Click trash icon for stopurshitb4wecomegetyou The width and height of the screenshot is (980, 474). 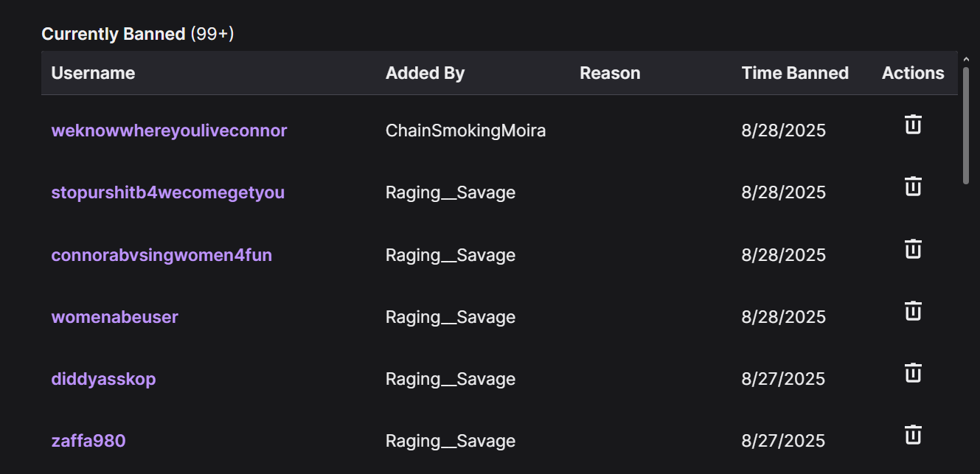click(913, 187)
